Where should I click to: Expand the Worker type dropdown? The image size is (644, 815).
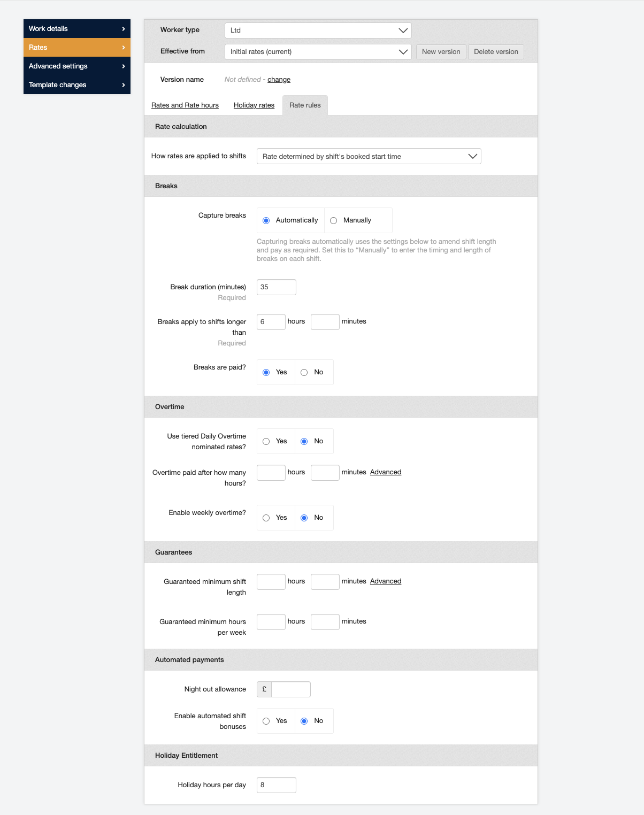(x=318, y=30)
